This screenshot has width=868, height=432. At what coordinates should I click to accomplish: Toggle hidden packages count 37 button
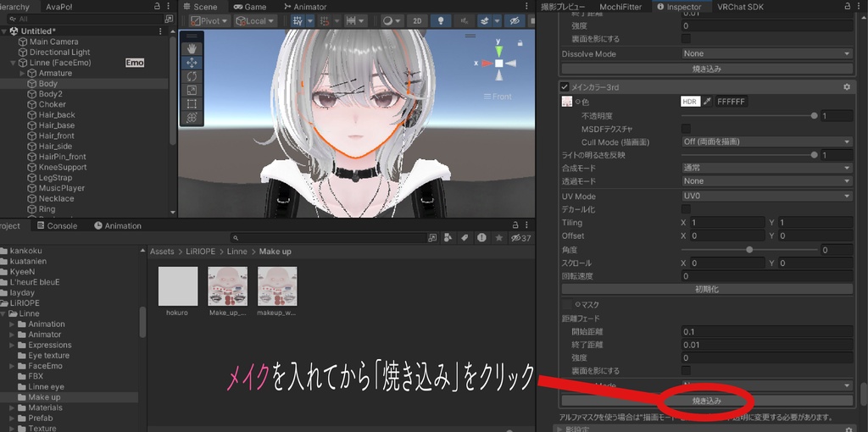pos(521,238)
